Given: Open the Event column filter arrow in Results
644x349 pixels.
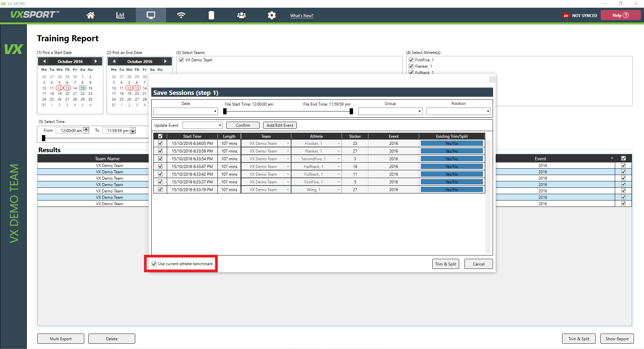Looking at the screenshot, I should tap(612, 159).
